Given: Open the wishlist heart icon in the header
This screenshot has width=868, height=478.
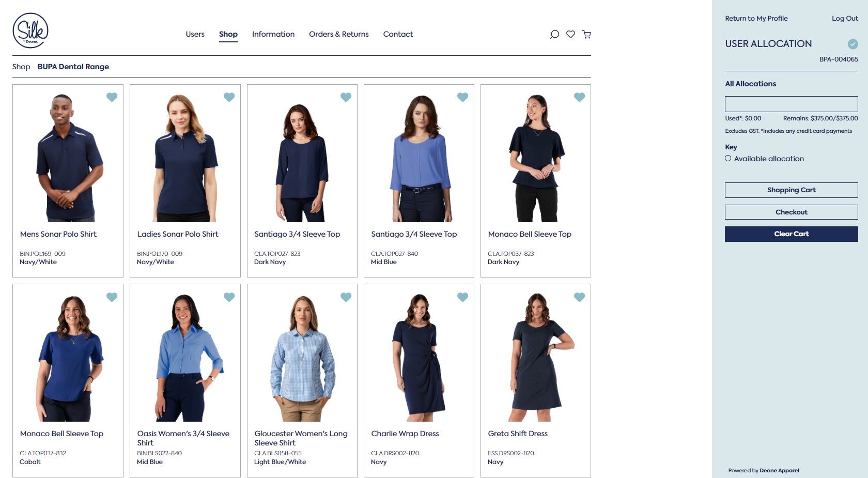Looking at the screenshot, I should click(570, 34).
